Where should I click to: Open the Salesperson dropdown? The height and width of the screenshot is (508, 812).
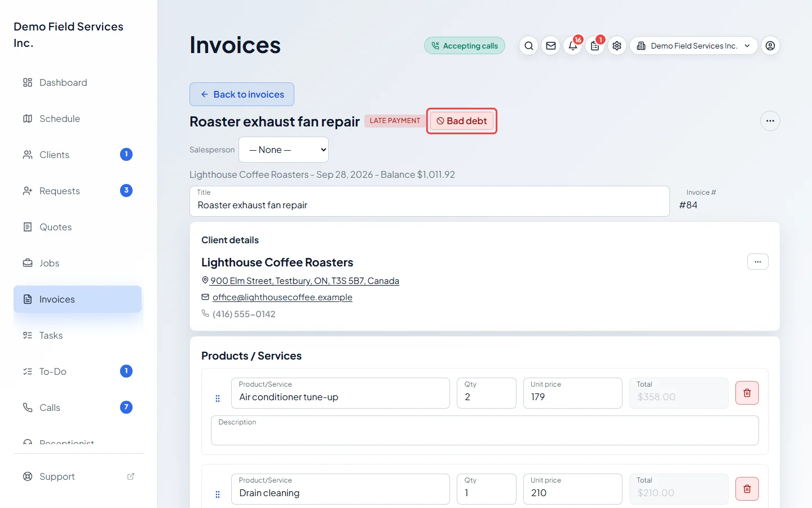(284, 150)
